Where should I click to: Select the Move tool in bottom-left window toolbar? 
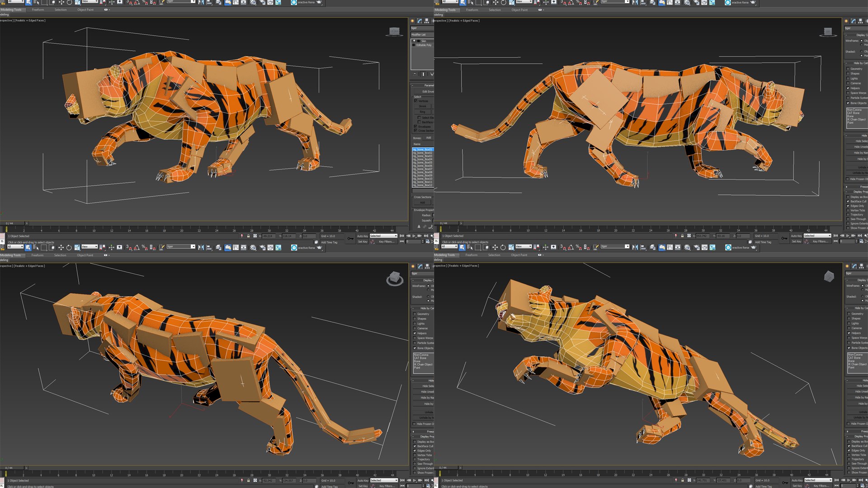[61, 248]
